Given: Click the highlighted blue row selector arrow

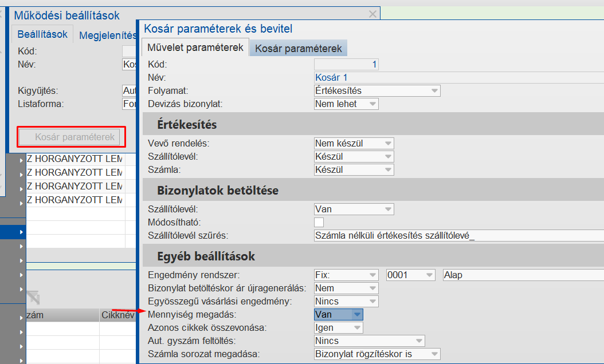Looking at the screenshot, I should 21,232.
